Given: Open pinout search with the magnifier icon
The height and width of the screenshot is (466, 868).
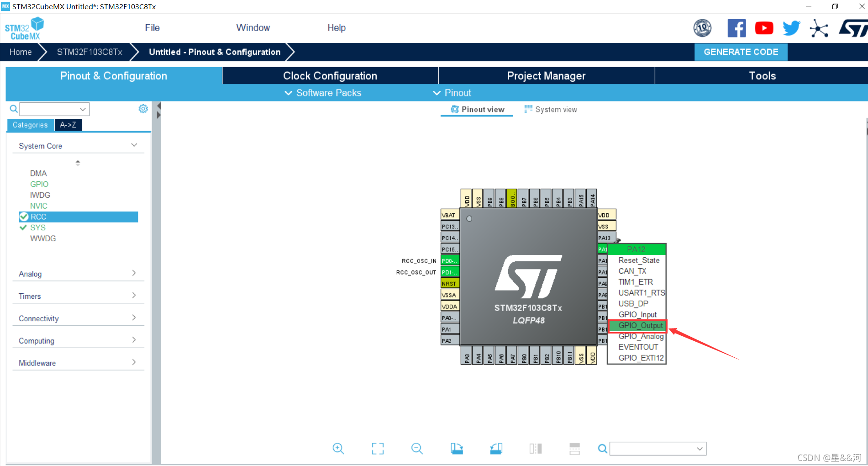Looking at the screenshot, I should (x=602, y=448).
